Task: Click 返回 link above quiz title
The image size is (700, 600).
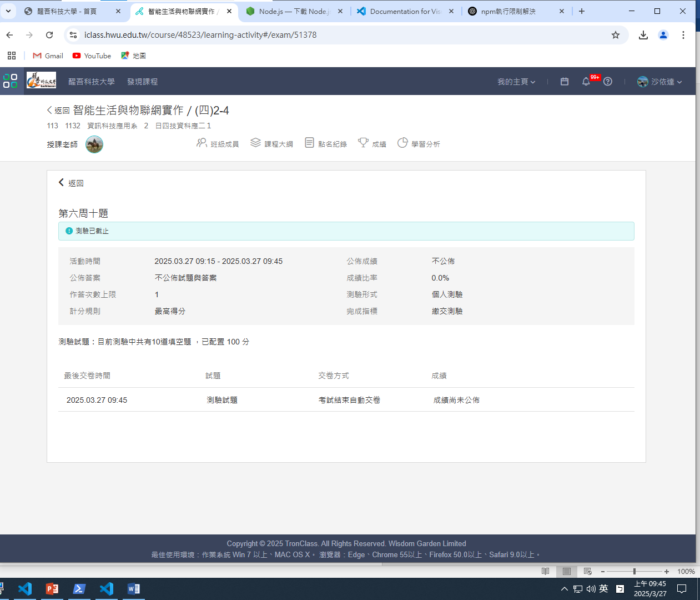Action: [x=72, y=183]
